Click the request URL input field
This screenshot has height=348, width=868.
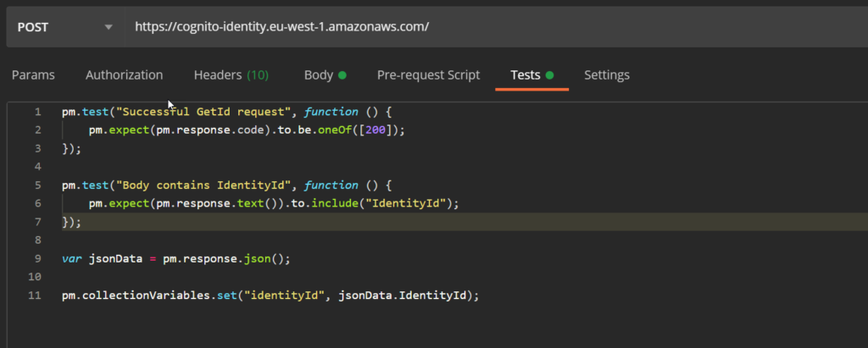492,26
